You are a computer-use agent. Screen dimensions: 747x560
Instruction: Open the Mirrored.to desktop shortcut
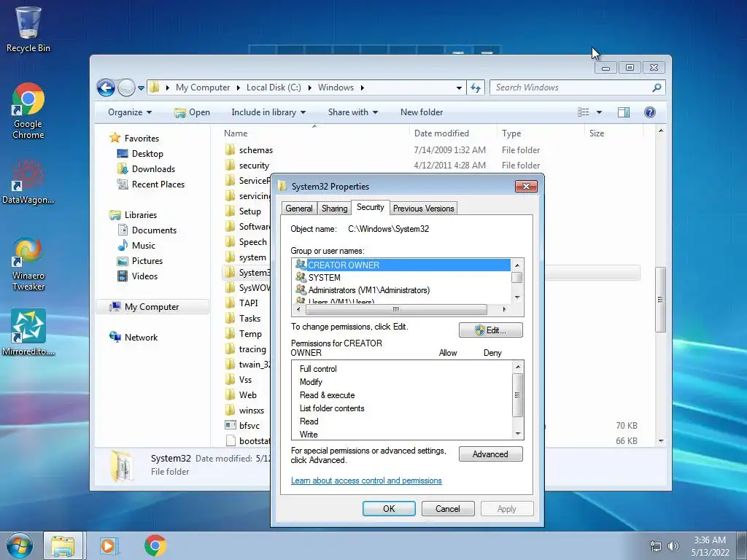pos(28,332)
